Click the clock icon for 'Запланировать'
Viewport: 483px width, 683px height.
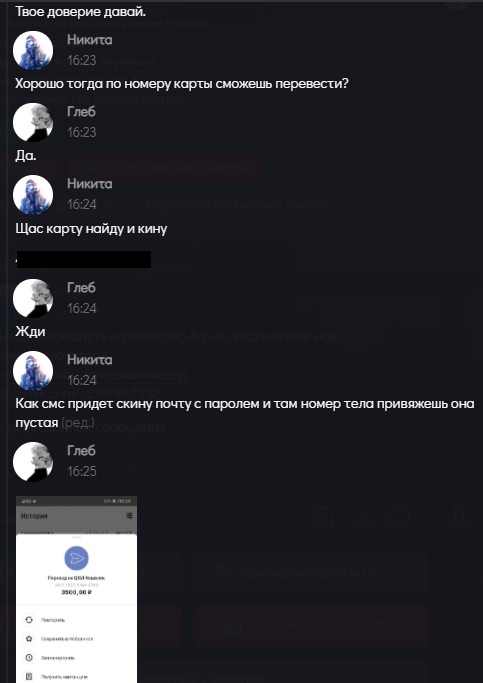click(x=29, y=658)
